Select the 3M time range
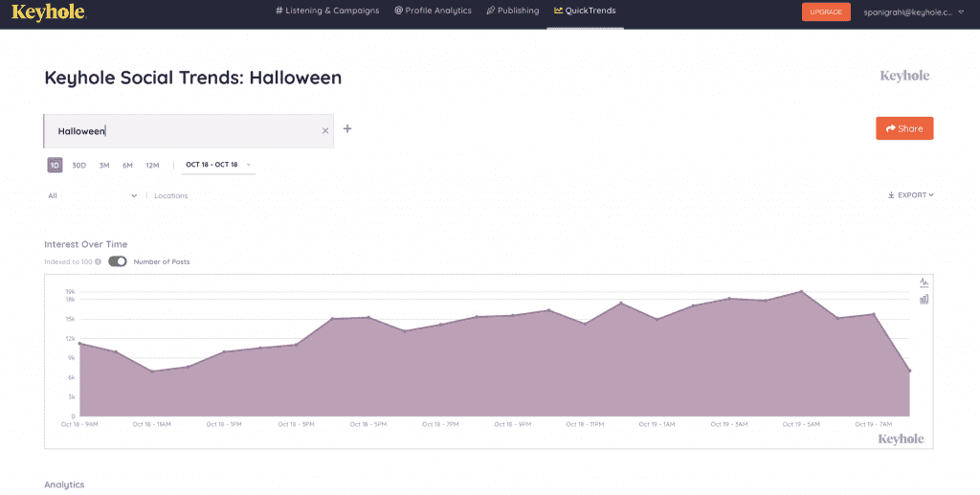Viewport: 980px width, 495px height. 104,166
